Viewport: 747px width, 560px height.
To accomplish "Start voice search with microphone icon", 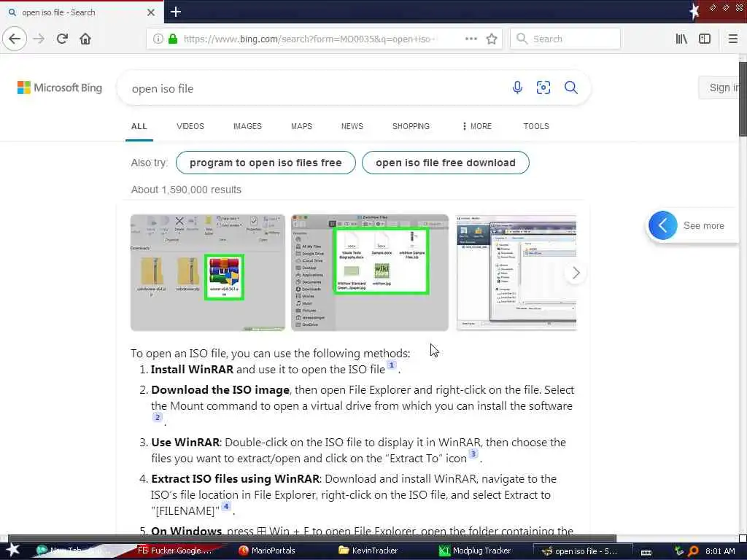I will (517, 87).
